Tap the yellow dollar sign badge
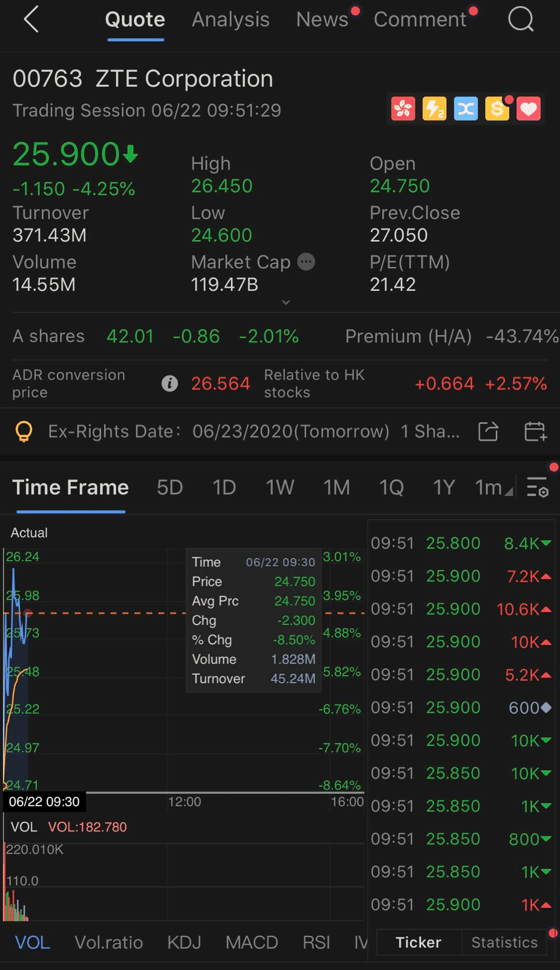The width and height of the screenshot is (560, 970). [497, 109]
